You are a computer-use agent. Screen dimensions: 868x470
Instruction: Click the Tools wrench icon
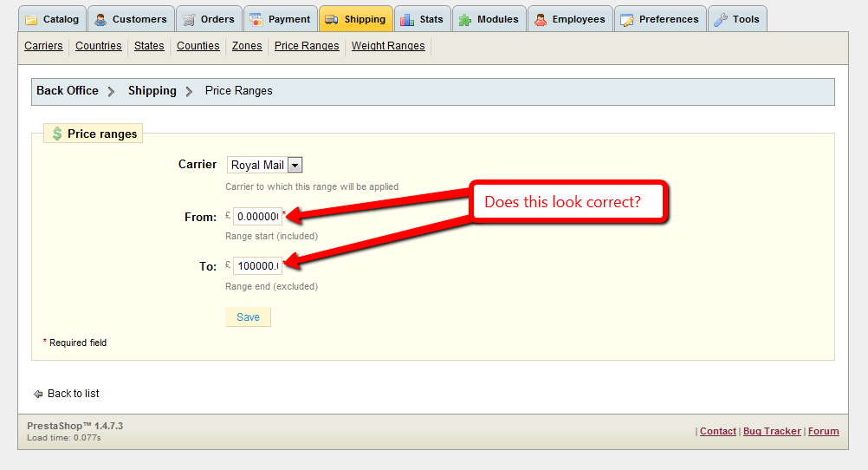pyautogui.click(x=721, y=20)
